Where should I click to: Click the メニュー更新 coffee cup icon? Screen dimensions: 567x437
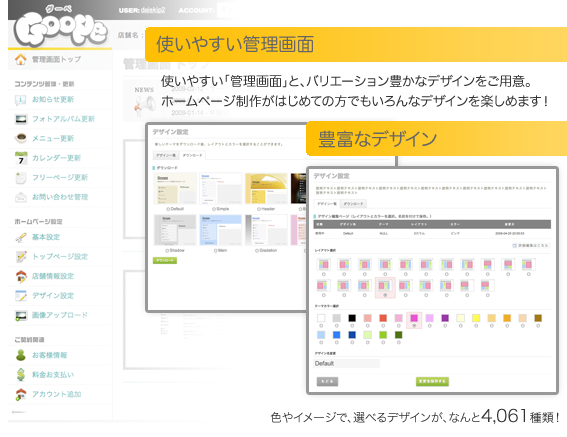pos(21,138)
